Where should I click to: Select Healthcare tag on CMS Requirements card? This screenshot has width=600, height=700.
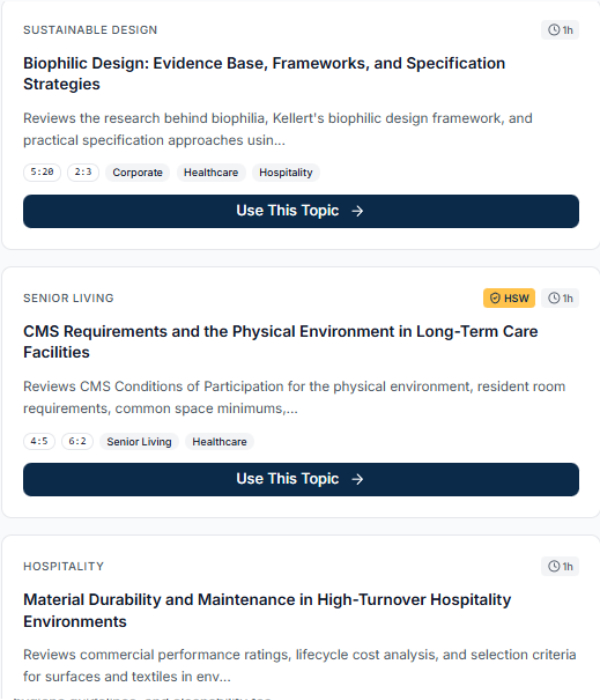point(219,441)
